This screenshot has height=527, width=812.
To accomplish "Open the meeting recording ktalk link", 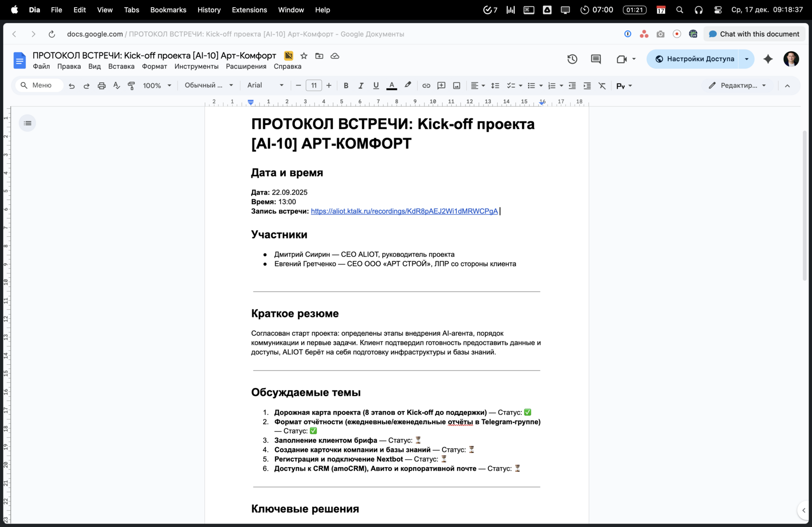I will pos(404,211).
